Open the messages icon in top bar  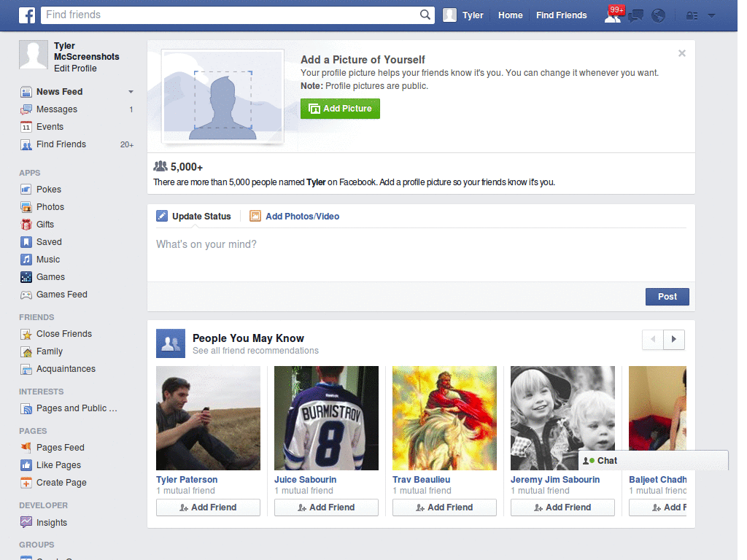click(635, 16)
